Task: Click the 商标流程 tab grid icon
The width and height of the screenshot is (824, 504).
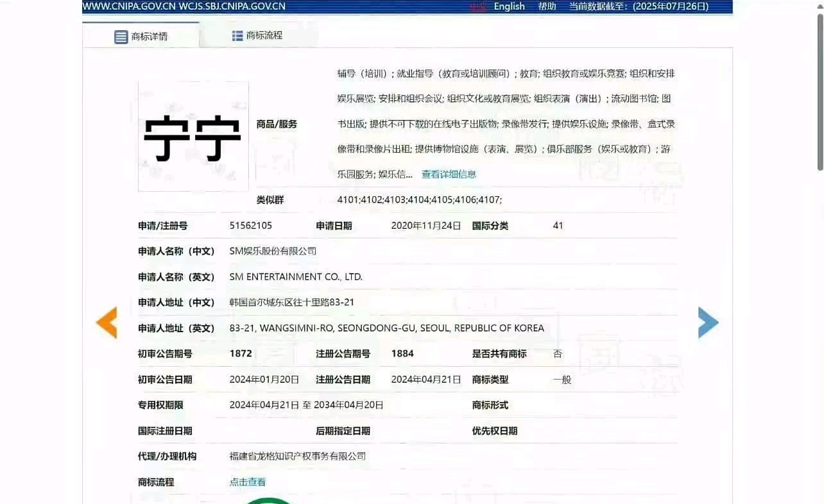Action: [x=237, y=35]
